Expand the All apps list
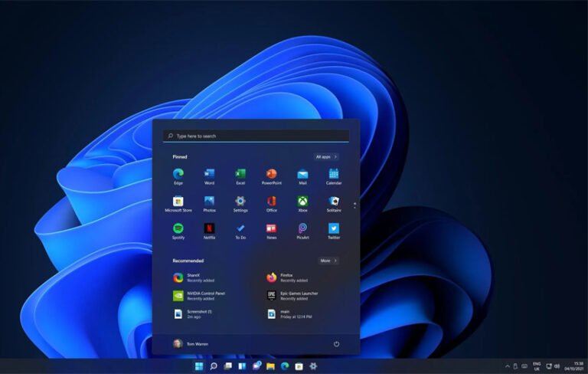 [x=326, y=156]
